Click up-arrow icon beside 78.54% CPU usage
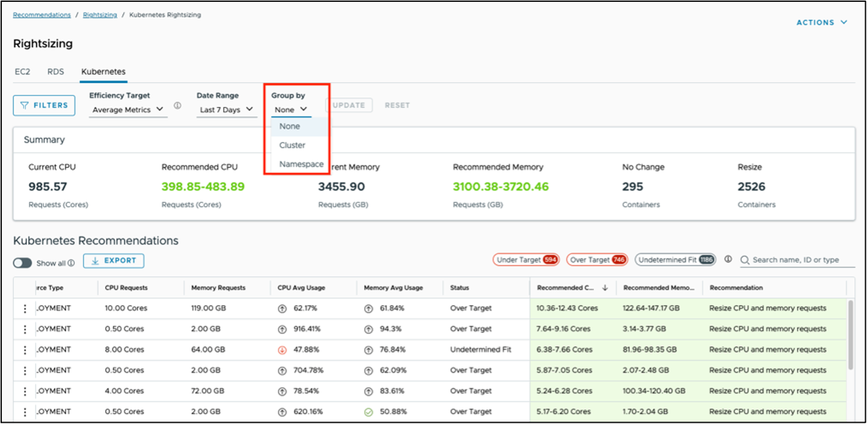 point(282,391)
